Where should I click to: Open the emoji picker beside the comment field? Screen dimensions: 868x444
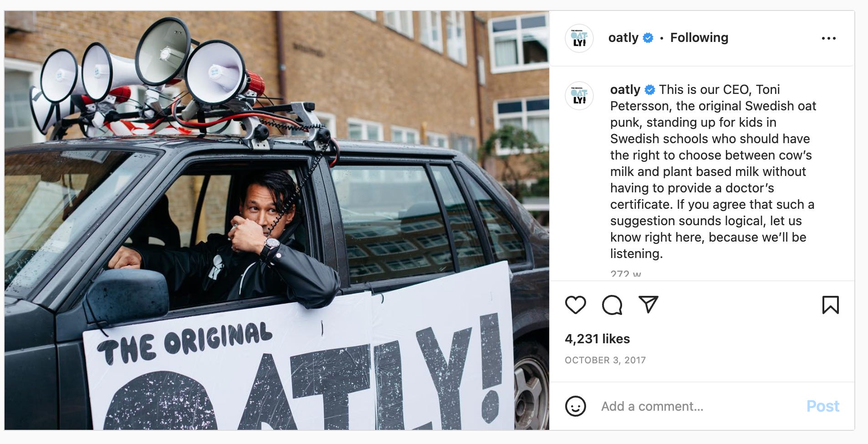click(577, 406)
